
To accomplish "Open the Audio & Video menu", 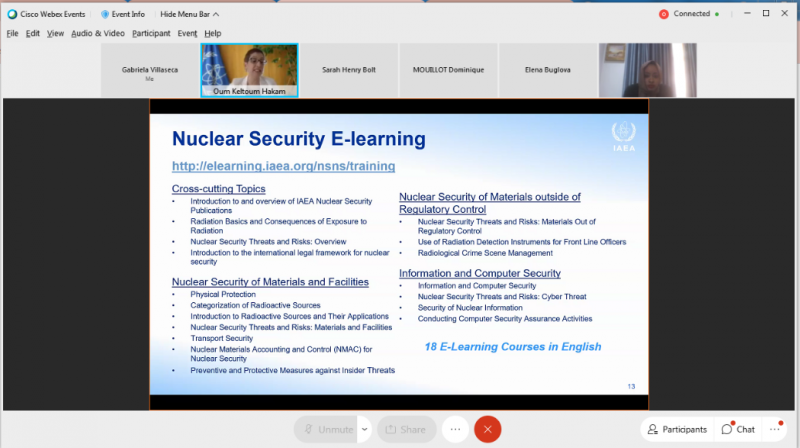I will point(97,33).
